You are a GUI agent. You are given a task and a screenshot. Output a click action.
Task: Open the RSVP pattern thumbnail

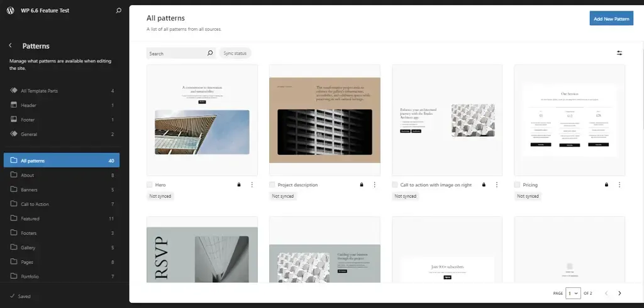[202, 249]
